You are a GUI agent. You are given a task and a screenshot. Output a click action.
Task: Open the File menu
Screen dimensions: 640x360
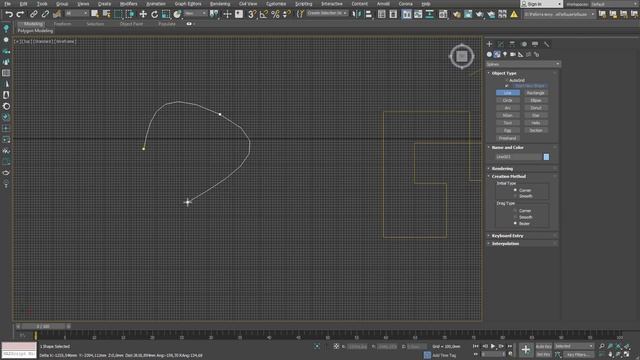coord(7,4)
